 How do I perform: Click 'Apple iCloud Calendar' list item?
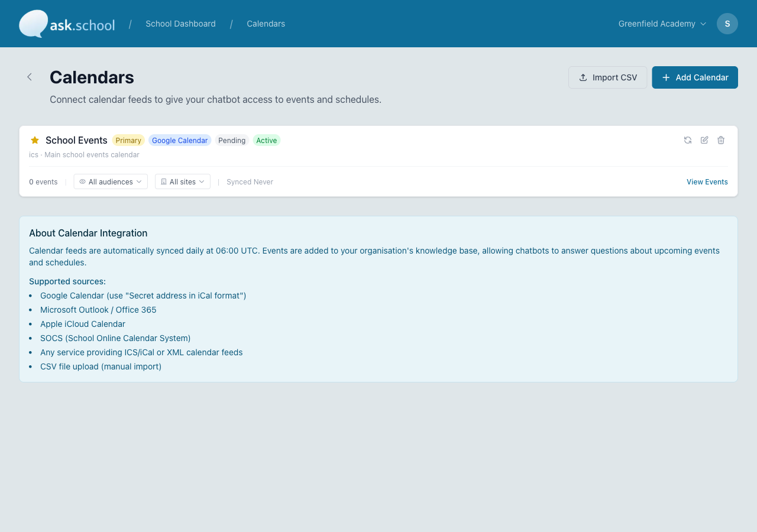pyautogui.click(x=83, y=324)
